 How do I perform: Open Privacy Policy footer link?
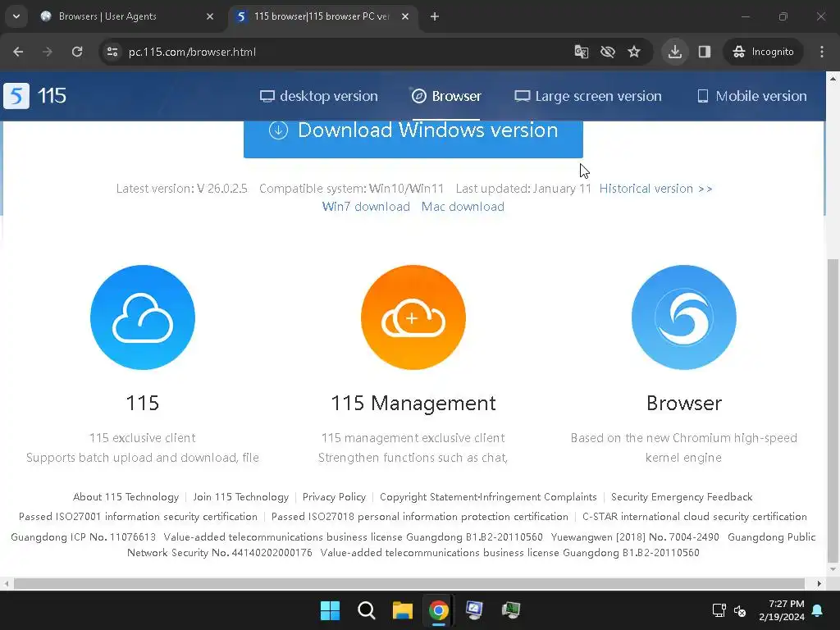click(334, 497)
